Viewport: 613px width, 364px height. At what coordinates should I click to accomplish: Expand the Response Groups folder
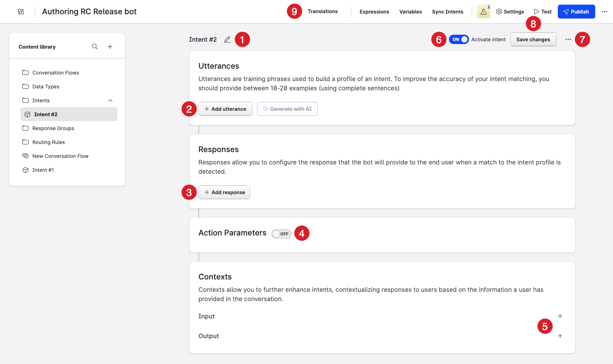53,128
